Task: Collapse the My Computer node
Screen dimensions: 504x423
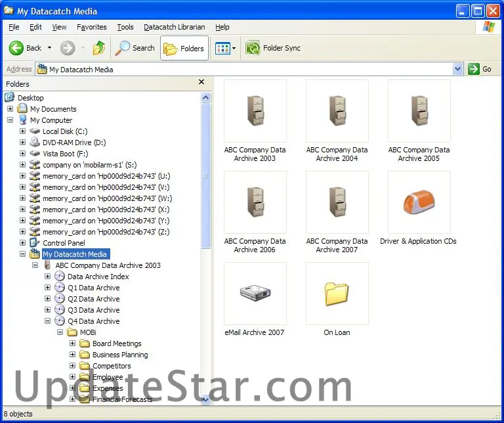Action: [10, 120]
